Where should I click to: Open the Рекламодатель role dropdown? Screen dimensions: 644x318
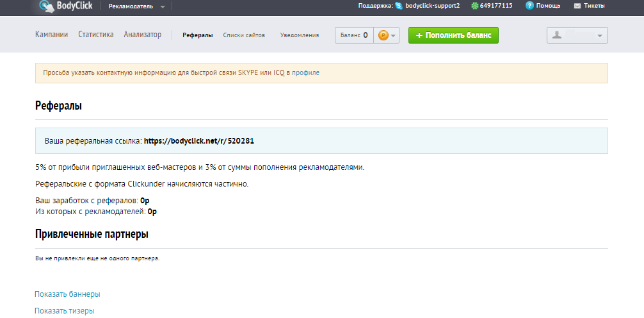pyautogui.click(x=137, y=6)
